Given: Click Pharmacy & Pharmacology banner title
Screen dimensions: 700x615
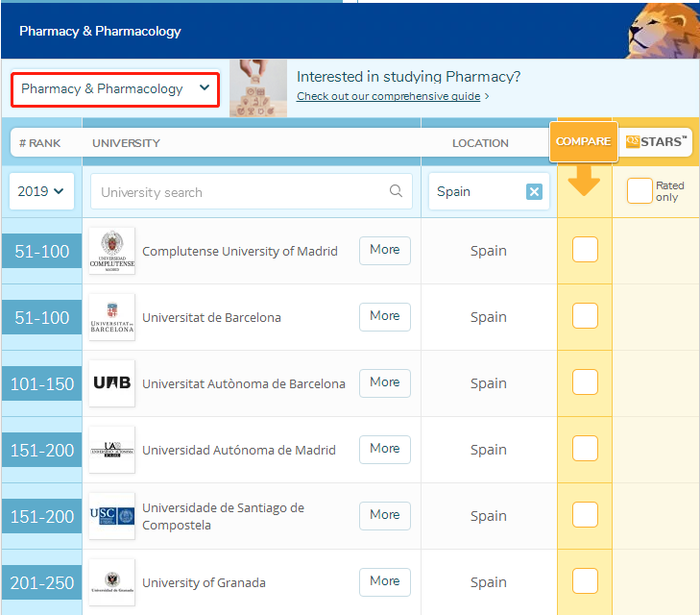Looking at the screenshot, I should point(100,32).
